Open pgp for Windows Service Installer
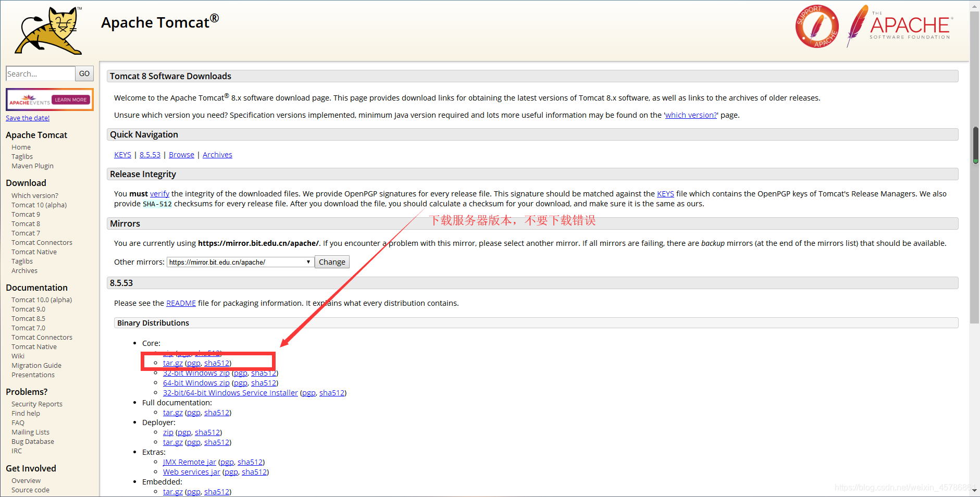This screenshot has width=980, height=497. click(308, 393)
